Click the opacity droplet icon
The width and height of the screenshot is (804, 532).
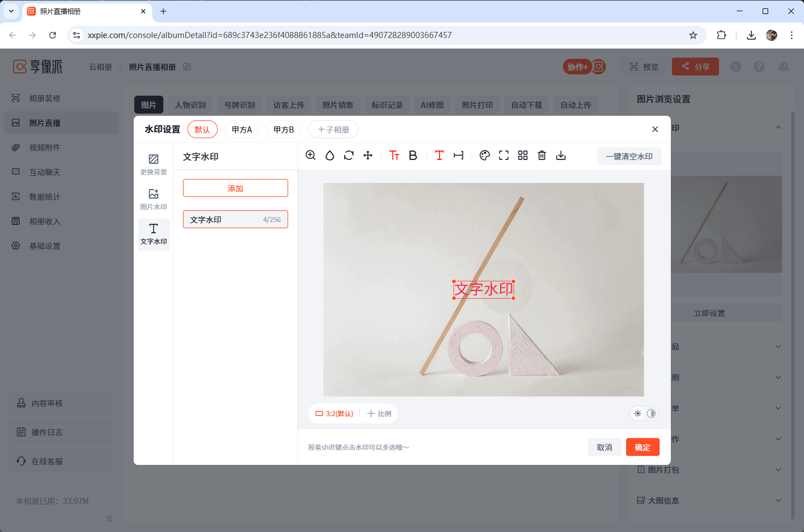(330, 156)
